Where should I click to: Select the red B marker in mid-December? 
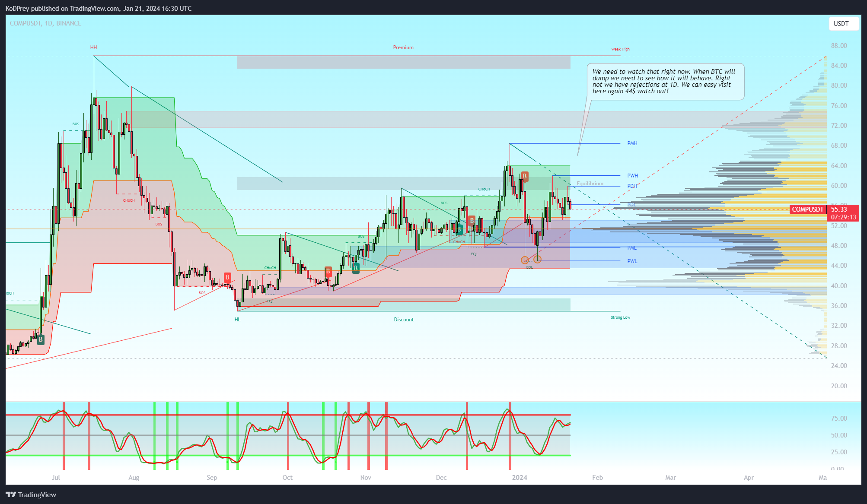(x=472, y=220)
